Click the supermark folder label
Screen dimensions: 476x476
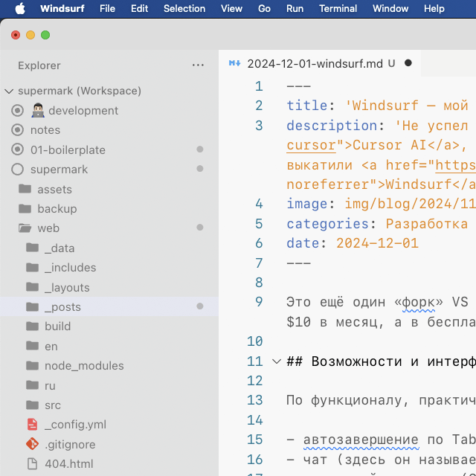[x=59, y=170]
